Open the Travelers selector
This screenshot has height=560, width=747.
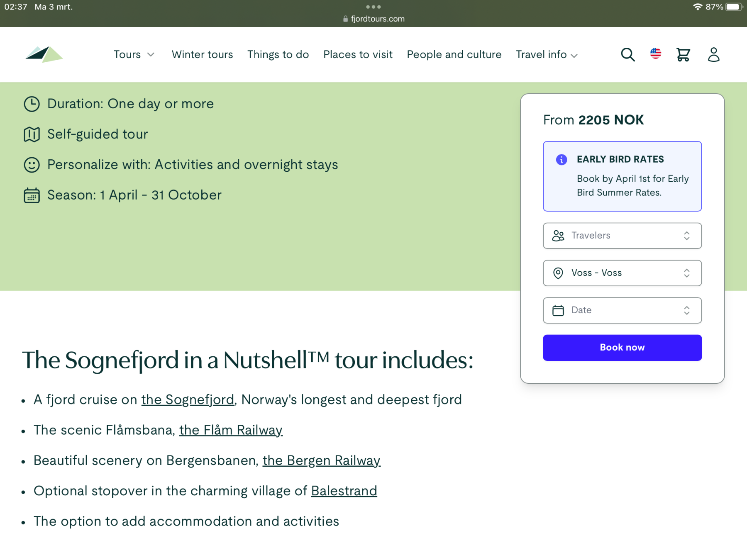(x=622, y=236)
